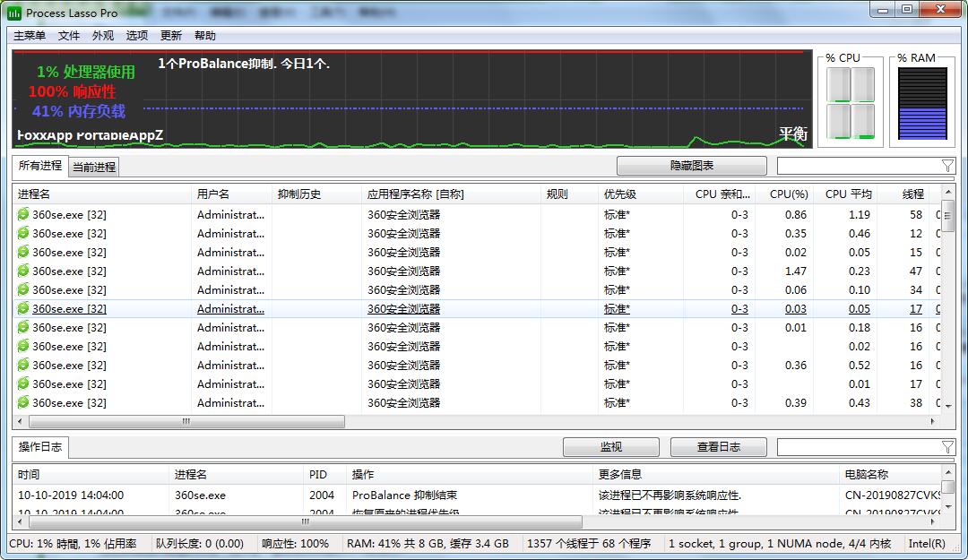Switch to the 所有进程 tab
The width and height of the screenshot is (968, 560).
pyautogui.click(x=40, y=166)
